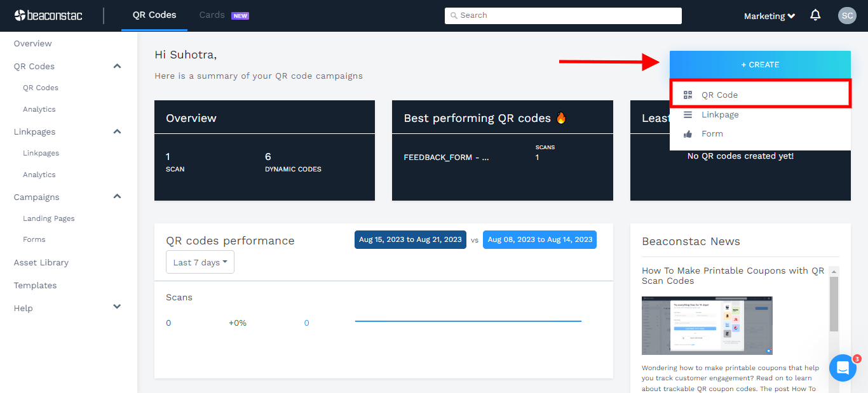Open Asset Library in the sidebar
Viewport: 868px width, 393px height.
coord(41,262)
